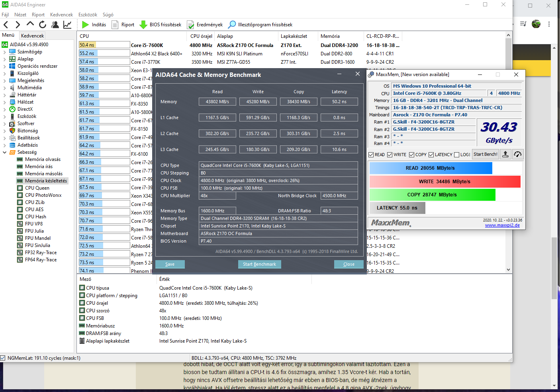Click Save in benchmark dialog
The height and width of the screenshot is (392, 560).
pyautogui.click(x=170, y=264)
